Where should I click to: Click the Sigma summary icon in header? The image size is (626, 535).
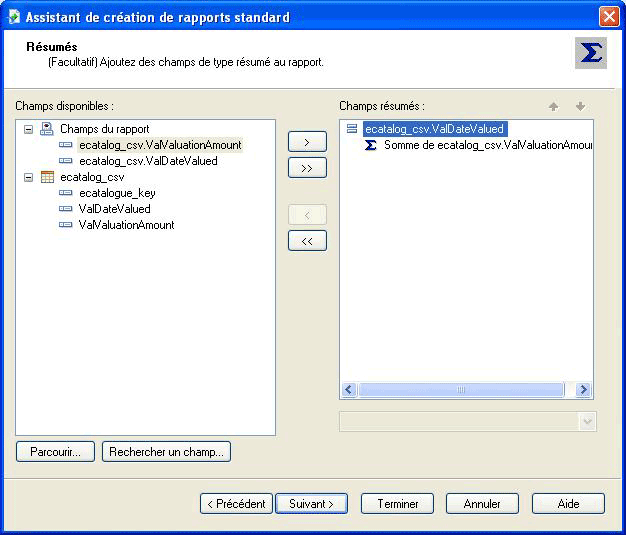click(591, 53)
